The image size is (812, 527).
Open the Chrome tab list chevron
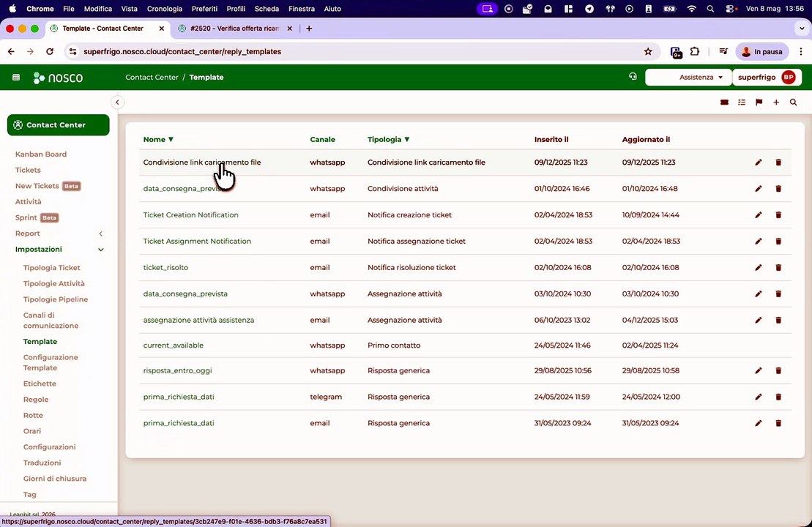tap(802, 29)
